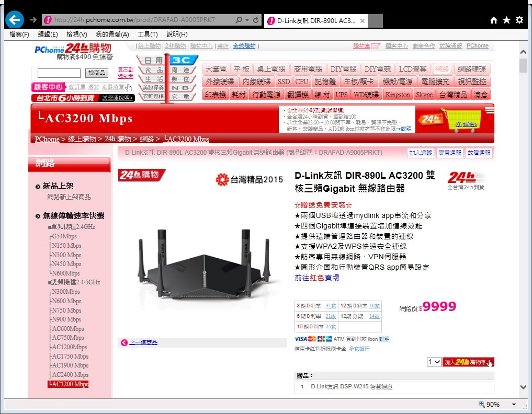Viewport: 532px width, 414px height.
Task: Open the 檢視(V) menu
Action: click(x=77, y=34)
